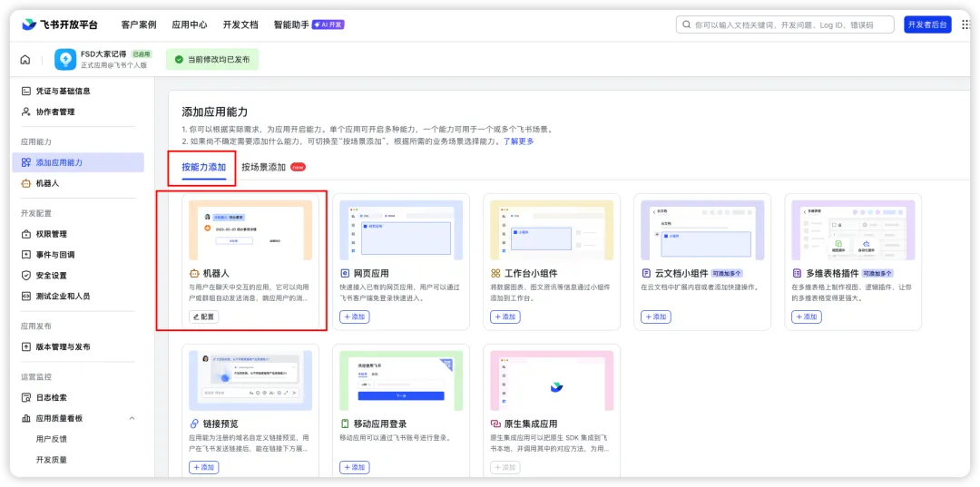Click the 工作台小组件 card icon
The image size is (980, 487).
click(495, 274)
